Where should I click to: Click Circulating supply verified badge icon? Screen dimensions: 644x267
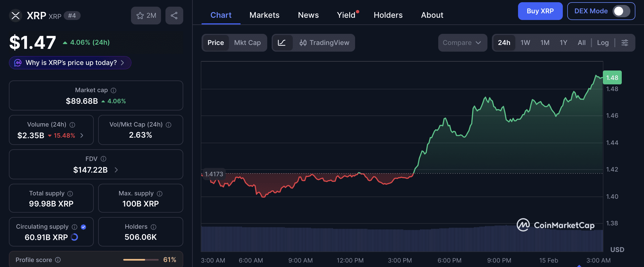83,227
